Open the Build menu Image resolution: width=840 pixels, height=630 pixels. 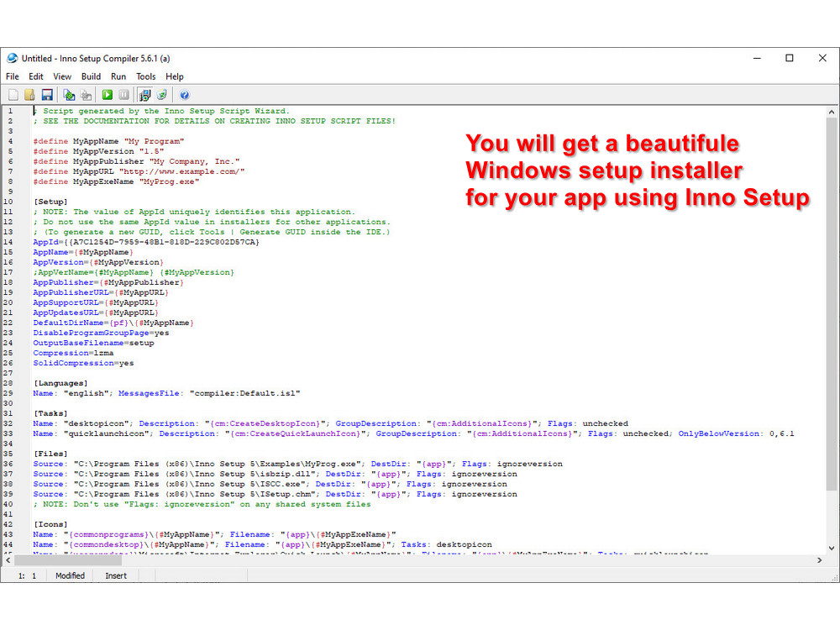pos(91,76)
